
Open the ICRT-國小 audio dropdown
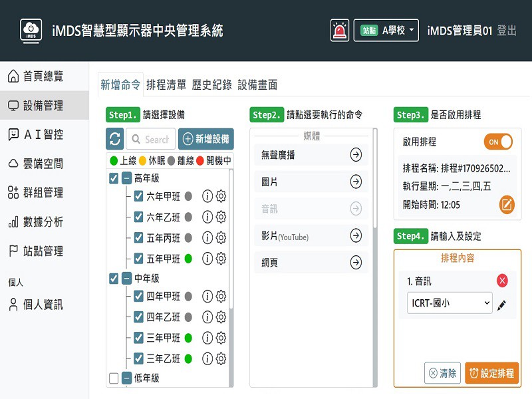click(x=450, y=304)
